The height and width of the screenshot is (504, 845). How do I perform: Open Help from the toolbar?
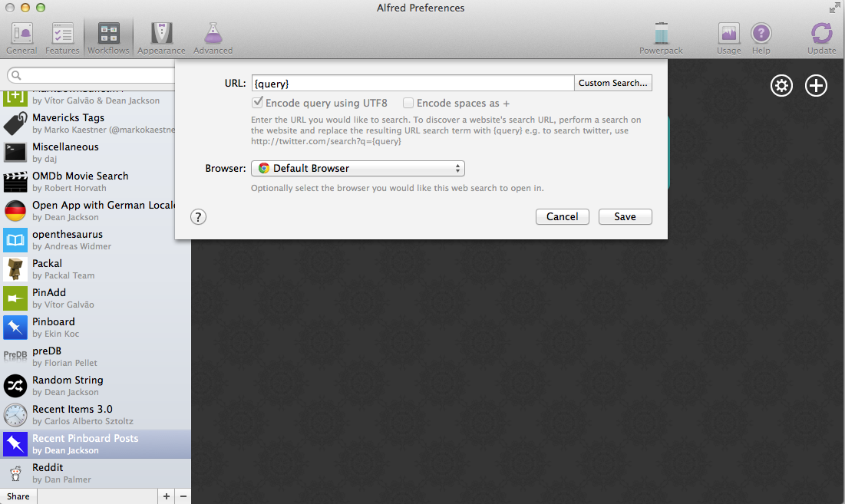pos(761,39)
